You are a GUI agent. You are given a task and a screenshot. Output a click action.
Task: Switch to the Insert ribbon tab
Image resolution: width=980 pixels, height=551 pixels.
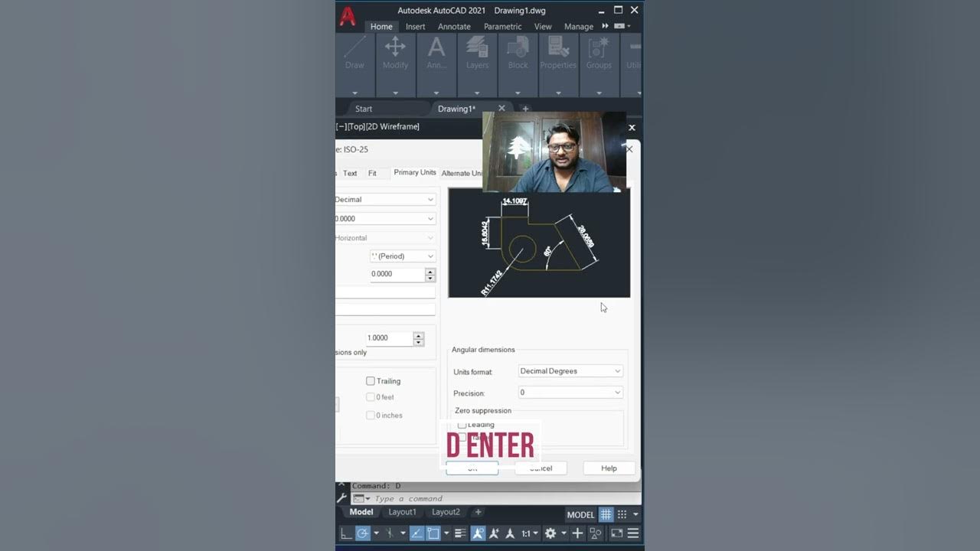pos(415,26)
